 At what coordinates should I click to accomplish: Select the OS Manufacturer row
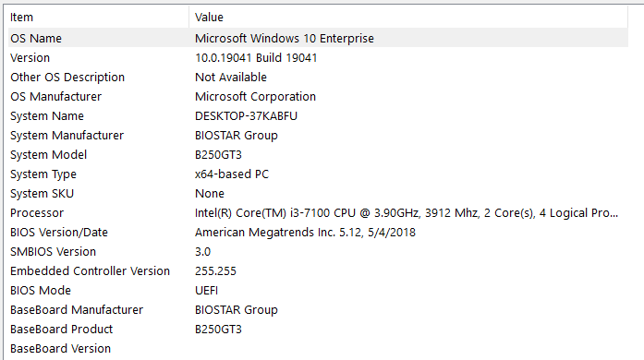click(318, 97)
